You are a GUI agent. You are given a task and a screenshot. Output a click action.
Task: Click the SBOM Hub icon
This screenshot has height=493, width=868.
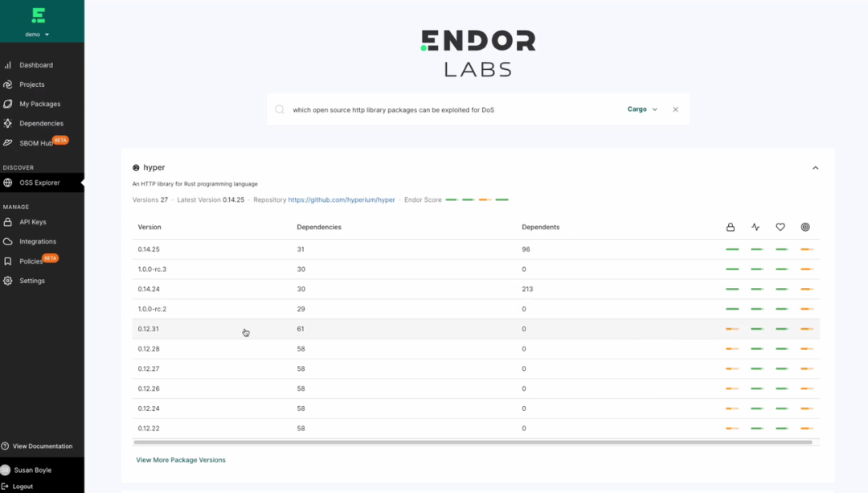(x=8, y=143)
